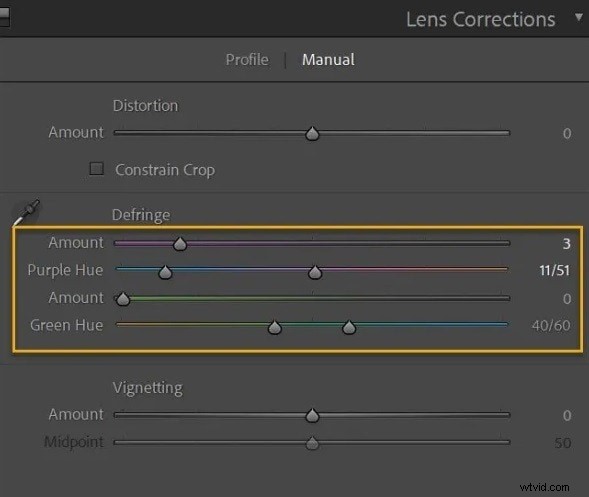The image size is (589, 497).
Task: Click the left Green Hue slider handle
Action: pyautogui.click(x=275, y=327)
